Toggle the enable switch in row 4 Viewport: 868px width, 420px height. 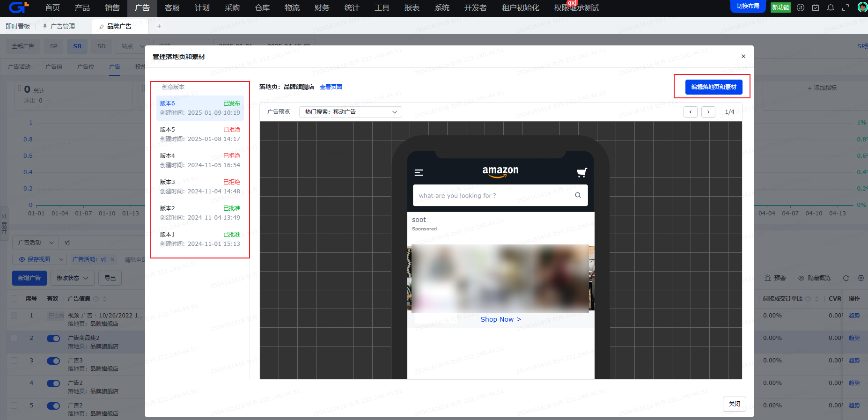tap(53, 383)
